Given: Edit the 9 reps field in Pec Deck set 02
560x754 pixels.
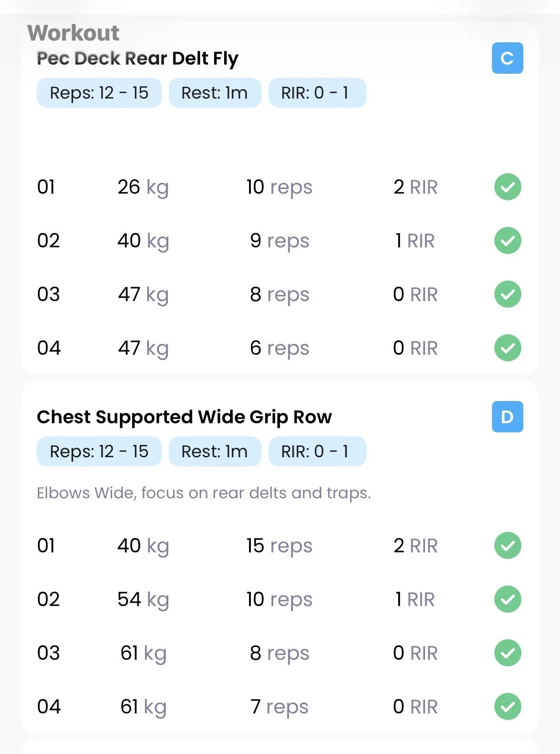Looking at the screenshot, I should [x=279, y=241].
